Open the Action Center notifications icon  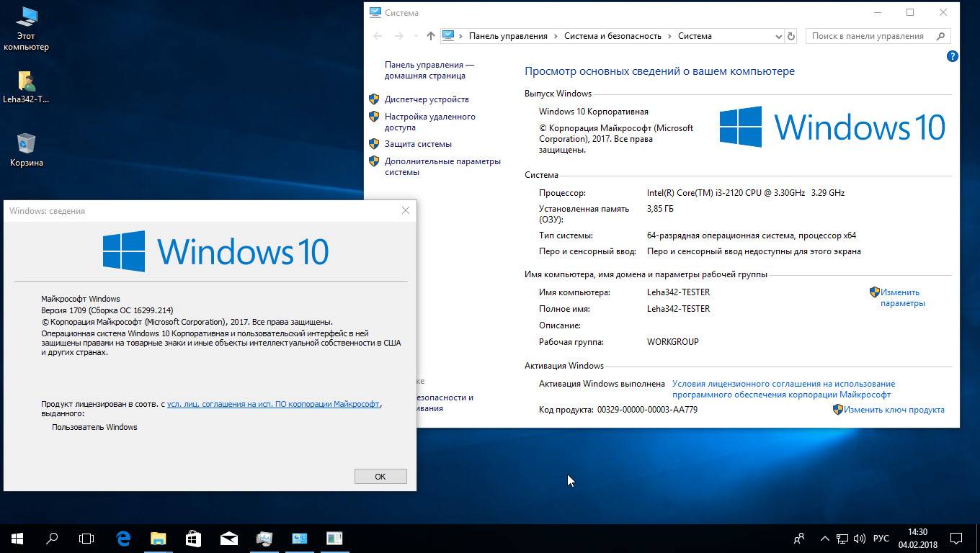coord(956,538)
